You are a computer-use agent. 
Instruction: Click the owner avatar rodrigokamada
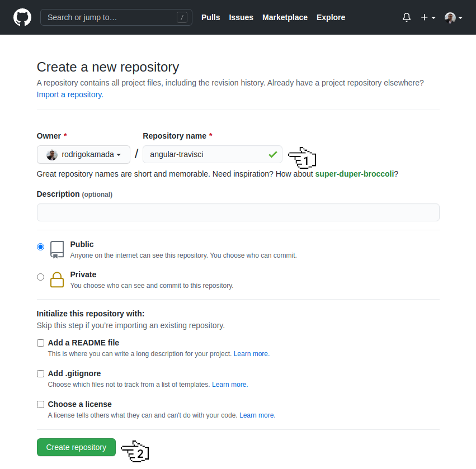52,155
